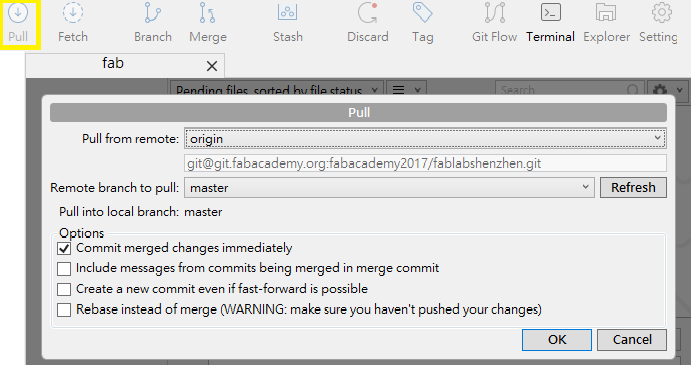
Task: Expand the Remote branch to pull dropdown
Action: point(390,188)
